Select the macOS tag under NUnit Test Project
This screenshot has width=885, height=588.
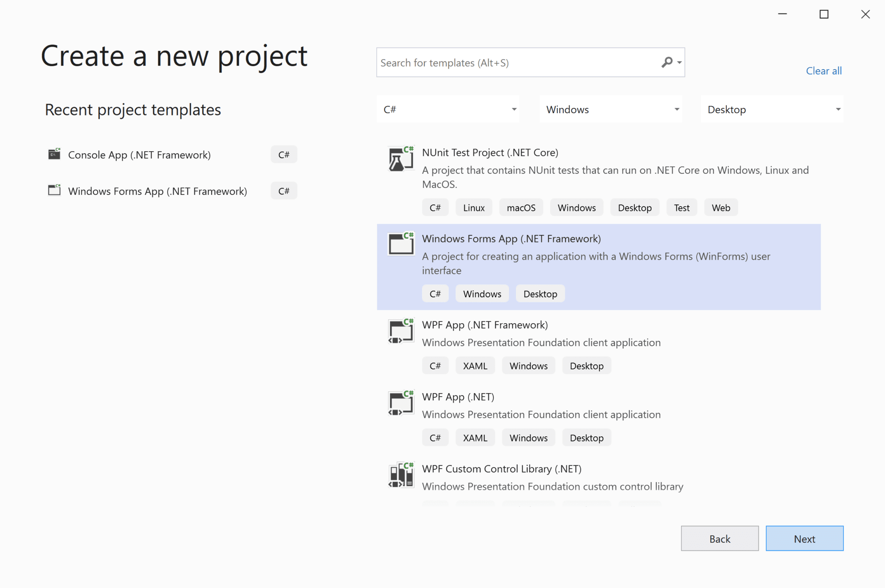pyautogui.click(x=521, y=207)
